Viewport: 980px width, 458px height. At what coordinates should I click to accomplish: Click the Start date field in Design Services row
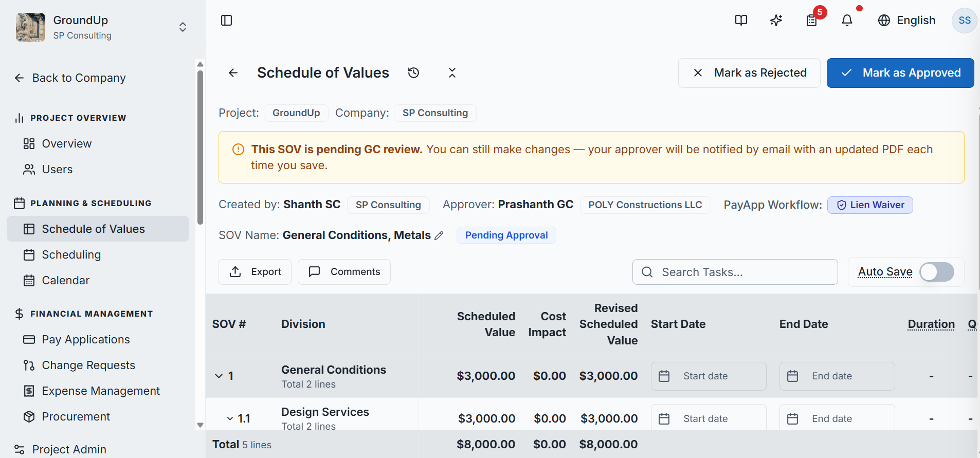pyautogui.click(x=709, y=418)
